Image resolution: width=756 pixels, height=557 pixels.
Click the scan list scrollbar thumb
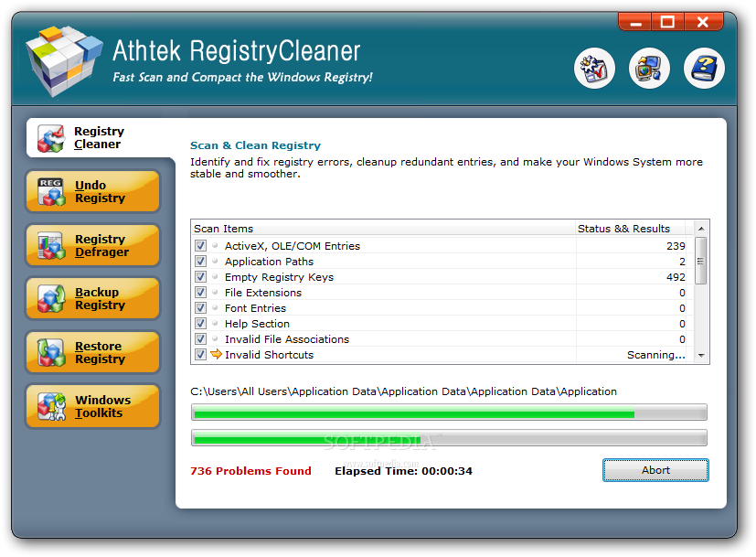701,261
